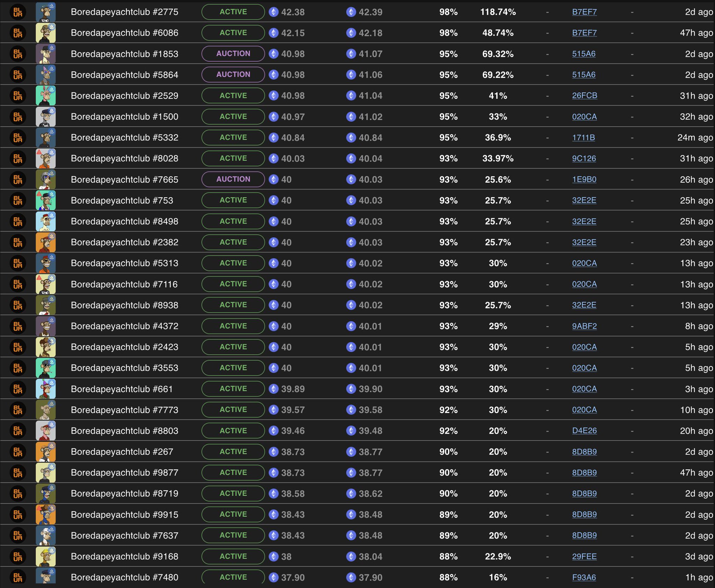715x588 pixels.
Task: Open lender address 9ABF2
Action: [x=584, y=326]
